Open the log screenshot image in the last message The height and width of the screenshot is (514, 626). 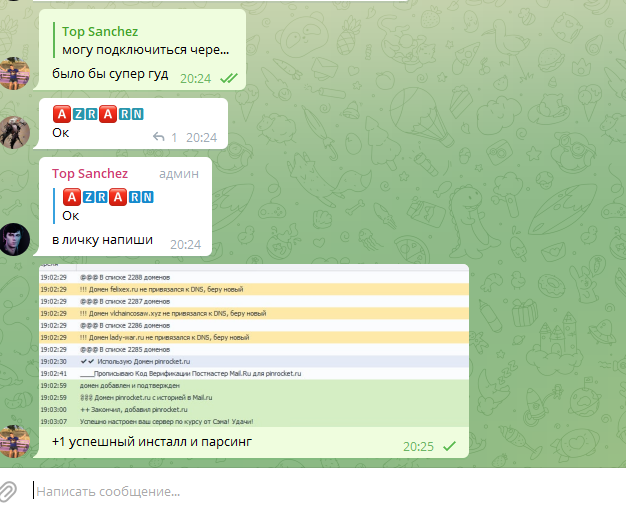(x=254, y=345)
